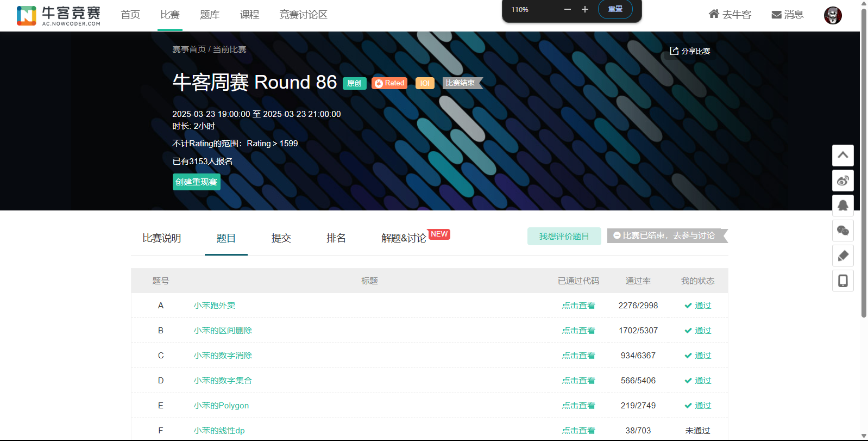Screen dimensions: 868x441
Task: Open the 课程 navigation item
Action: 250,15
